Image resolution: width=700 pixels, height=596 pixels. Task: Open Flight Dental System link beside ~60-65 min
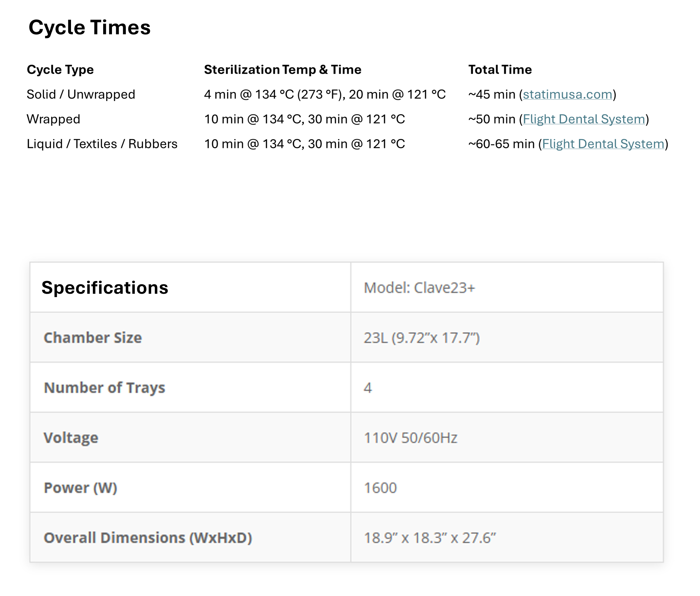tap(603, 144)
